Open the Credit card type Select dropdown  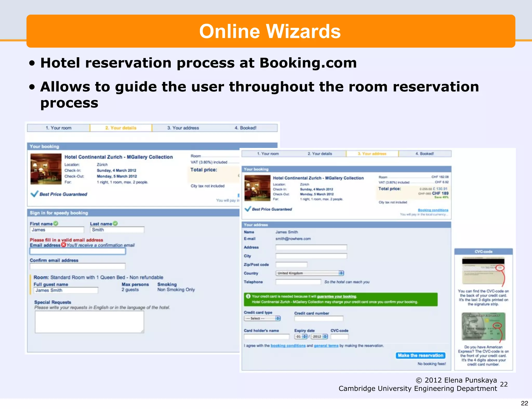[262, 318]
